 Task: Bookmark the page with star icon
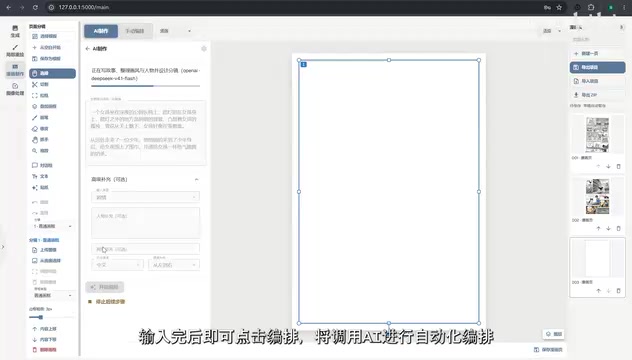559,7
